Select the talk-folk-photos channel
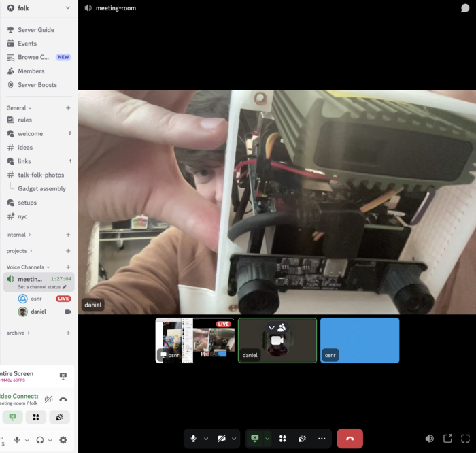 41,175
